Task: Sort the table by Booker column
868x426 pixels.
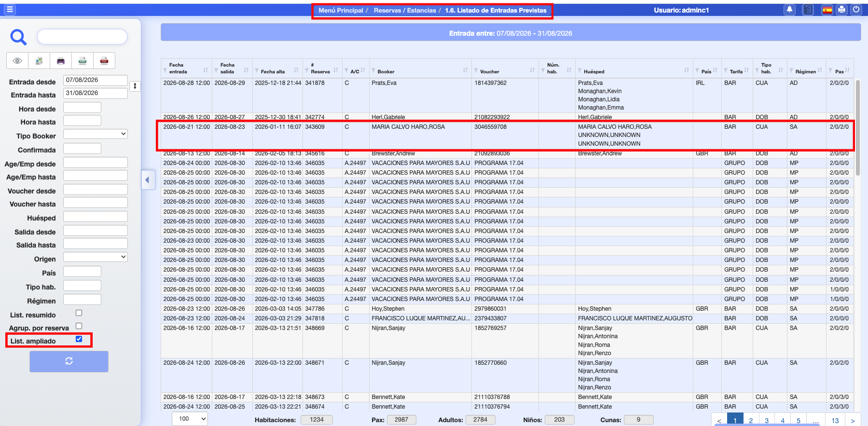Action: tap(465, 70)
